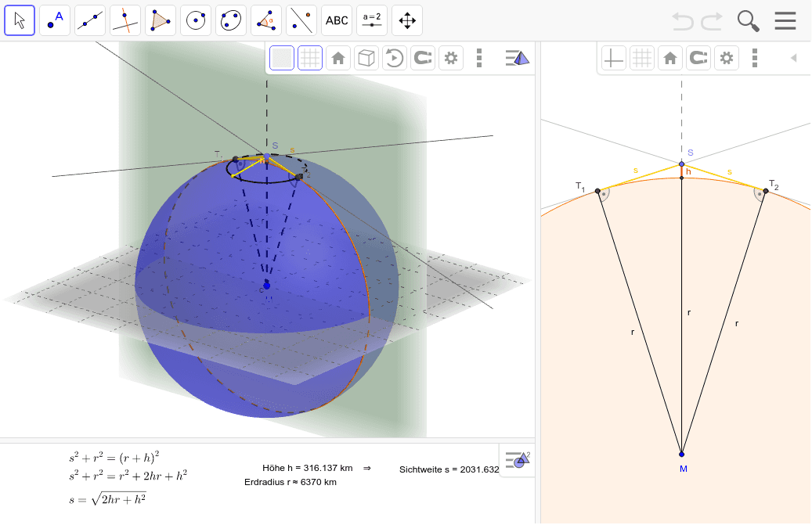
Task: Select point M in the 2D view
Action: point(681,454)
